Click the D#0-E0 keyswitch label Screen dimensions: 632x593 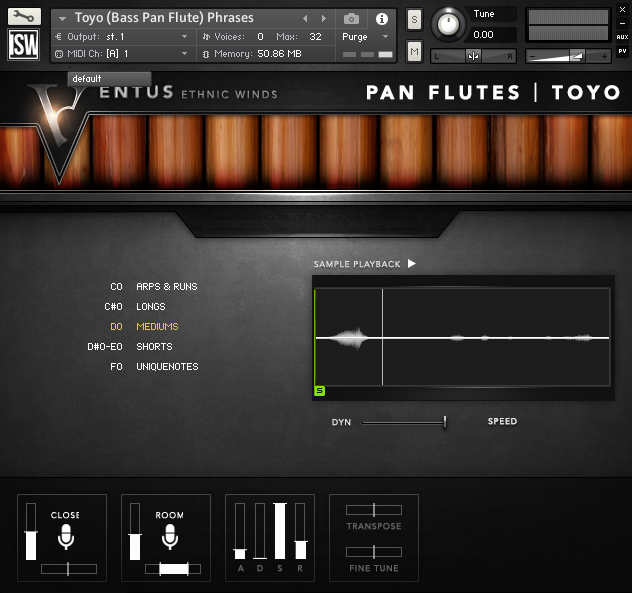105,347
